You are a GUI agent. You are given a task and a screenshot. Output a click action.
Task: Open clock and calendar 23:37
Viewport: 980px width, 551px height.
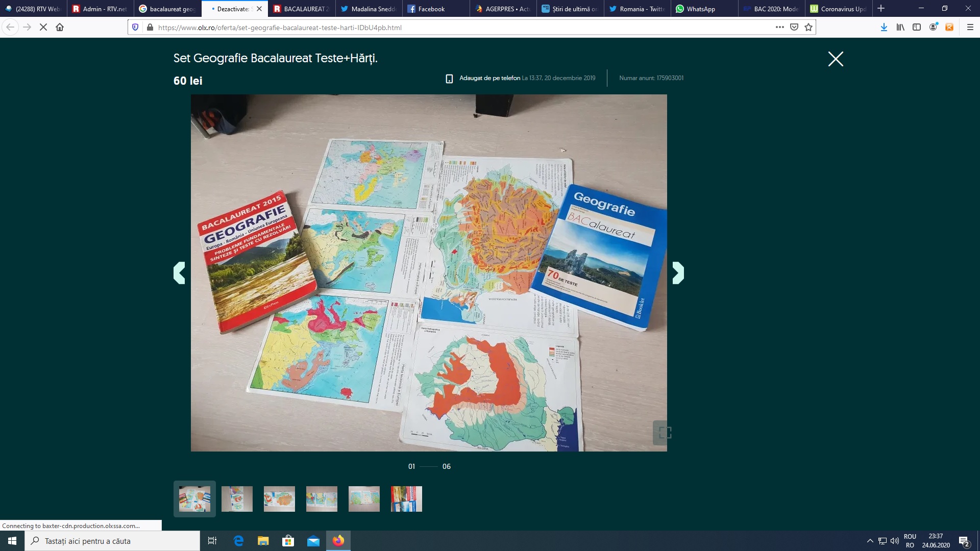[936, 541]
